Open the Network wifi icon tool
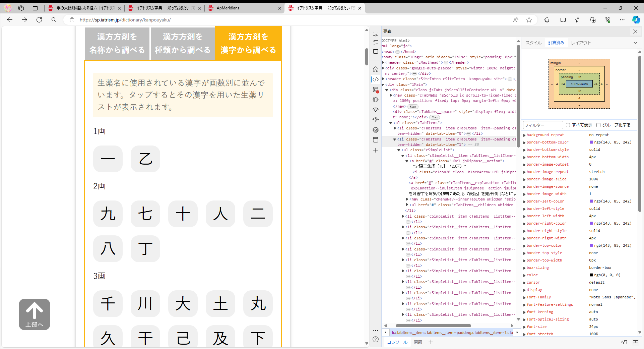644x349 pixels. click(376, 110)
